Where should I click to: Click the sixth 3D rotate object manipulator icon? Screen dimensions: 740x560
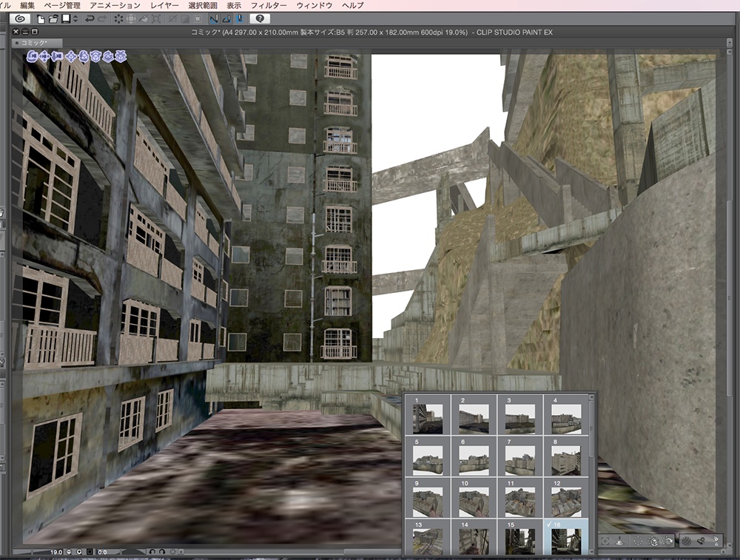point(95,57)
